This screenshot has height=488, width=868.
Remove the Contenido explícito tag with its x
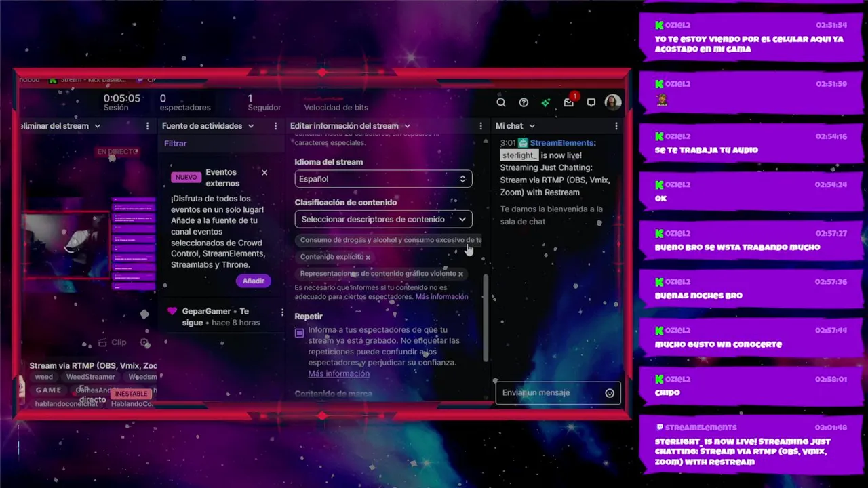[368, 257]
